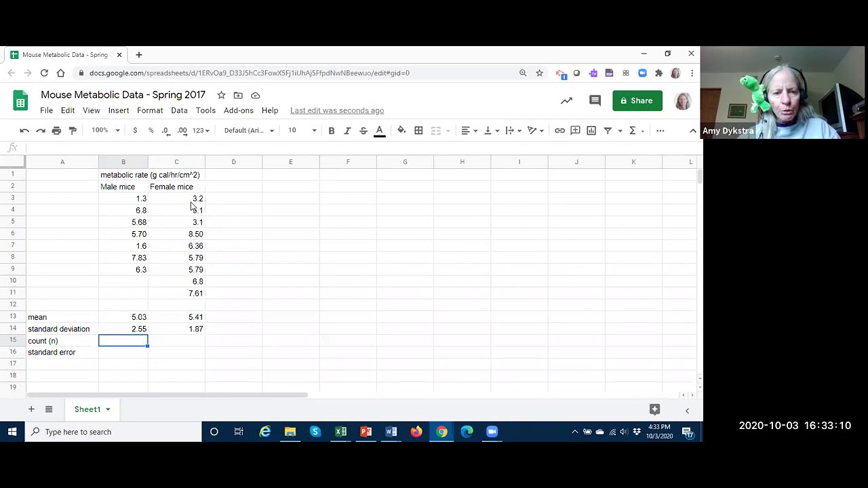Toggle strikethrough formatting

pos(363,130)
